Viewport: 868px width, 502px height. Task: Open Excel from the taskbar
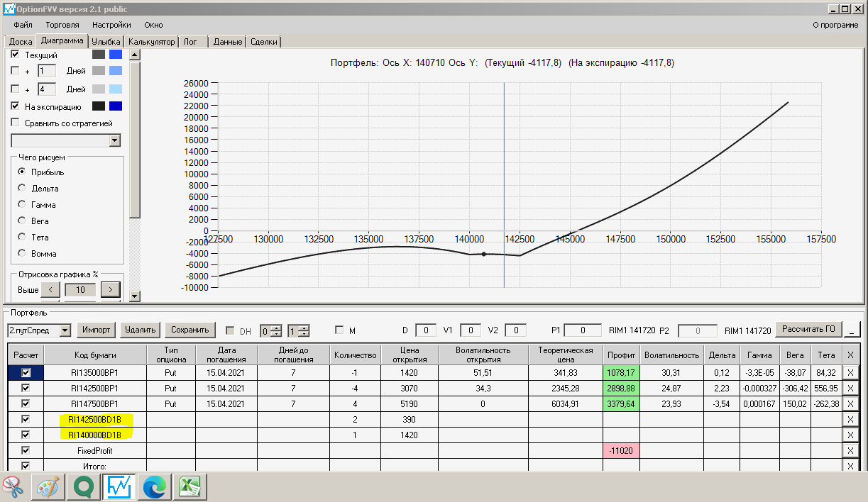[189, 487]
